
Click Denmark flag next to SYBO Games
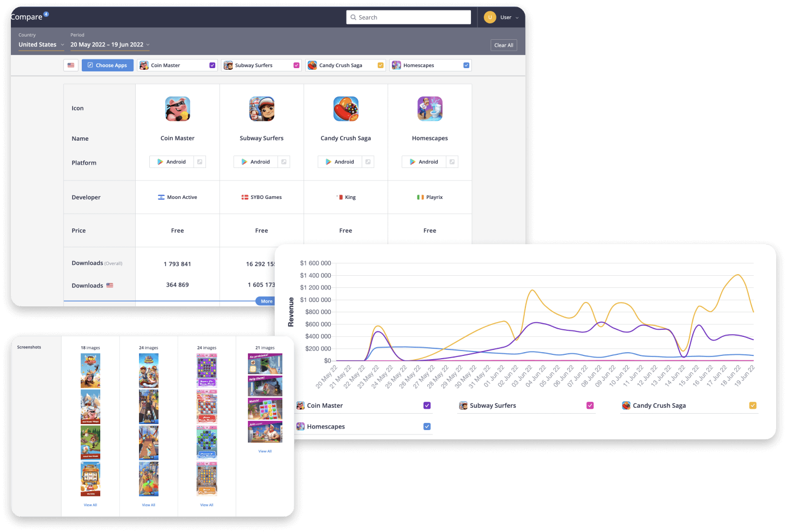coord(245,197)
